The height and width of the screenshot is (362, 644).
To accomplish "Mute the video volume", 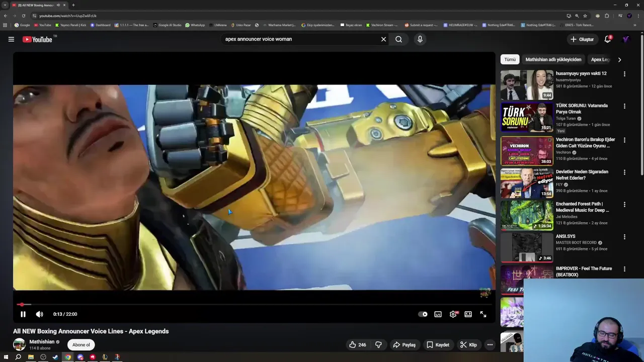I will tap(40, 314).
